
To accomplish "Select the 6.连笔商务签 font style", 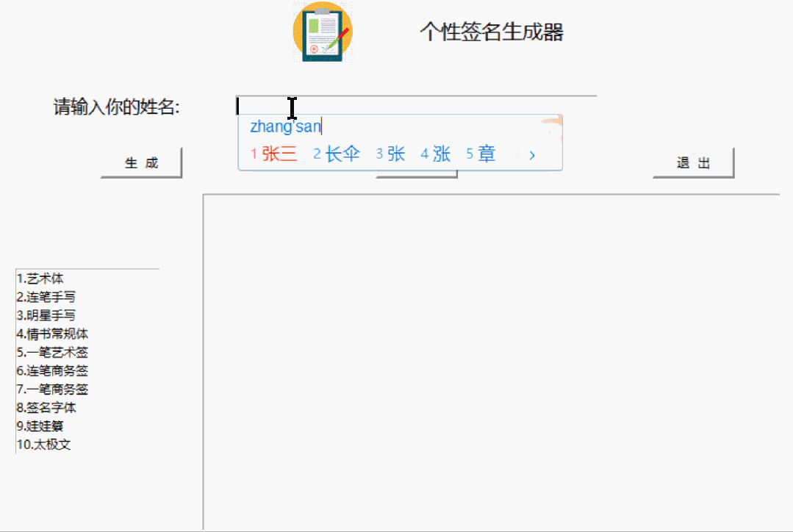I will pyautogui.click(x=52, y=371).
